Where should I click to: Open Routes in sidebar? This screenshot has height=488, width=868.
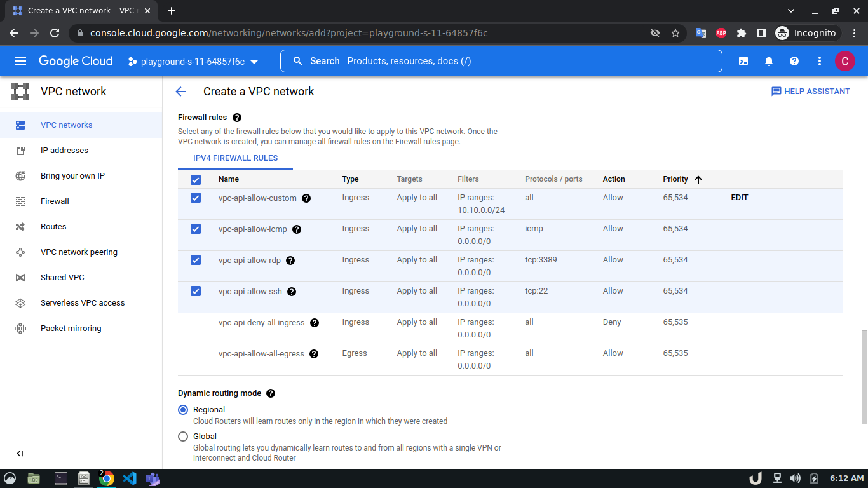point(81,227)
